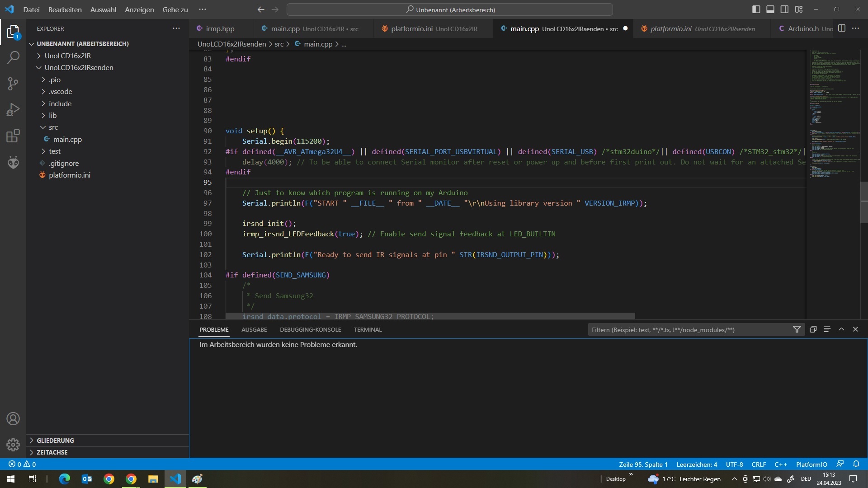Image resolution: width=868 pixels, height=488 pixels.
Task: Open Run and Debug view
Action: [13, 110]
